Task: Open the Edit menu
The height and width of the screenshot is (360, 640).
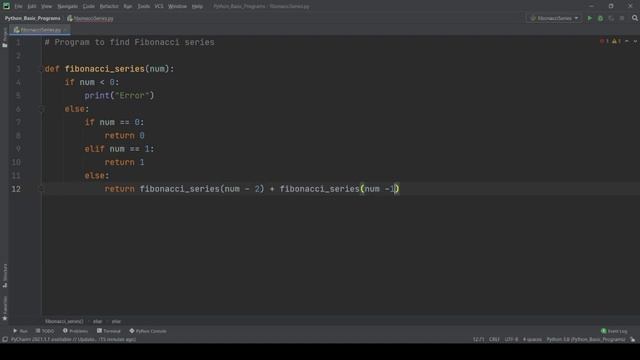Action: click(x=31, y=7)
